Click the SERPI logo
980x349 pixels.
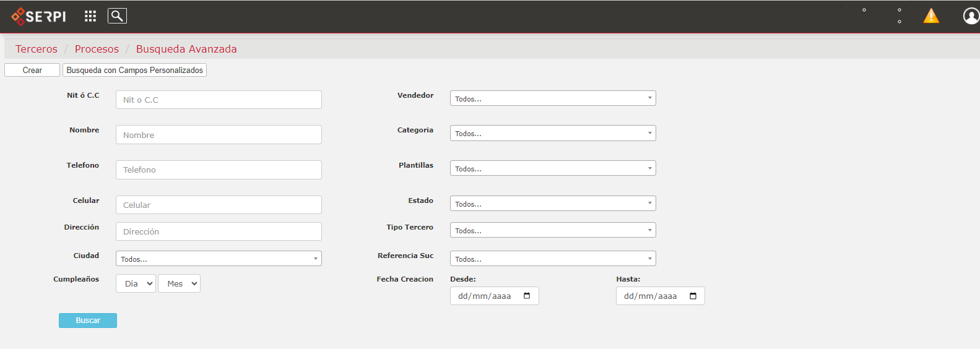38,16
